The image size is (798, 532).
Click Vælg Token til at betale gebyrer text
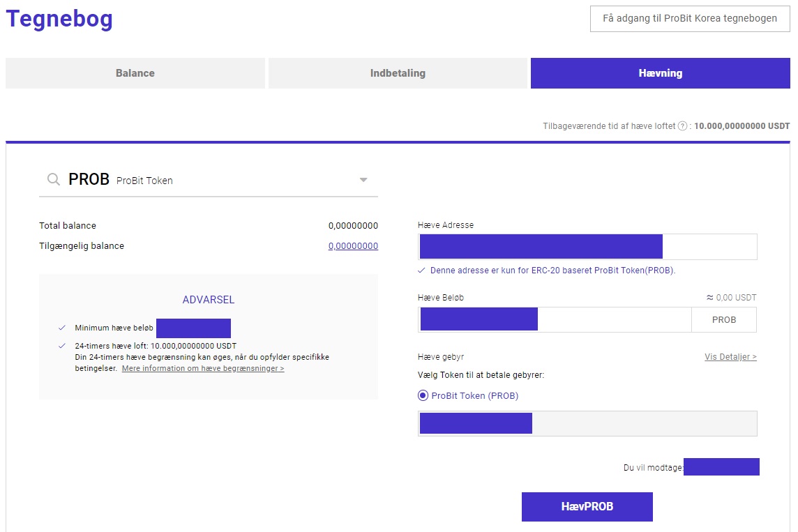click(481, 375)
